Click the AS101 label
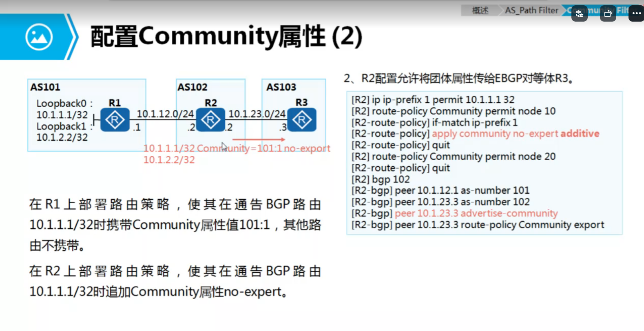This screenshot has height=331, width=644. [x=45, y=87]
